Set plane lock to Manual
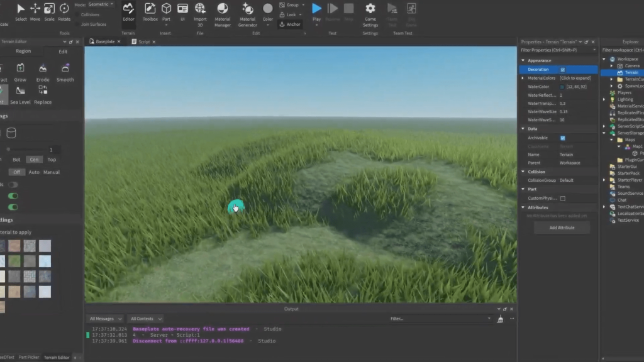The image size is (644, 362). pyautogui.click(x=52, y=172)
